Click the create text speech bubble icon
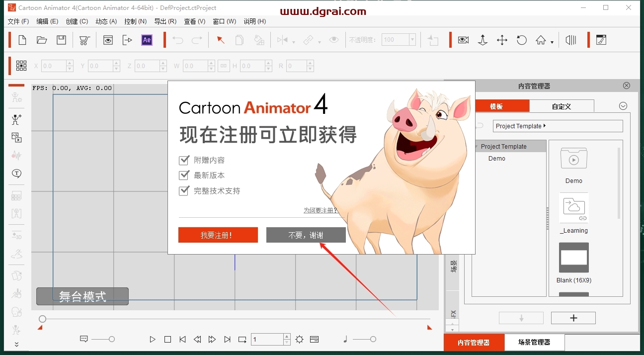This screenshot has height=355, width=644. pos(16,174)
